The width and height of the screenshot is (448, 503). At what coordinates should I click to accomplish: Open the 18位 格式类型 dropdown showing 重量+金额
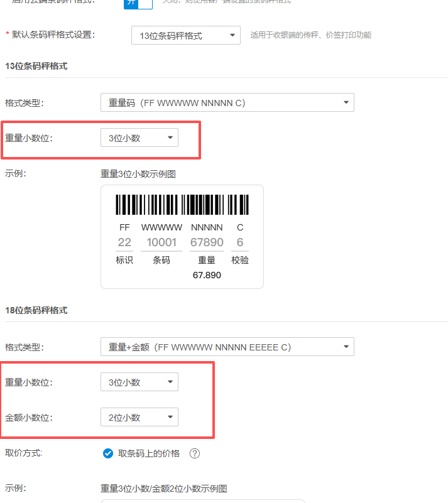click(227, 347)
